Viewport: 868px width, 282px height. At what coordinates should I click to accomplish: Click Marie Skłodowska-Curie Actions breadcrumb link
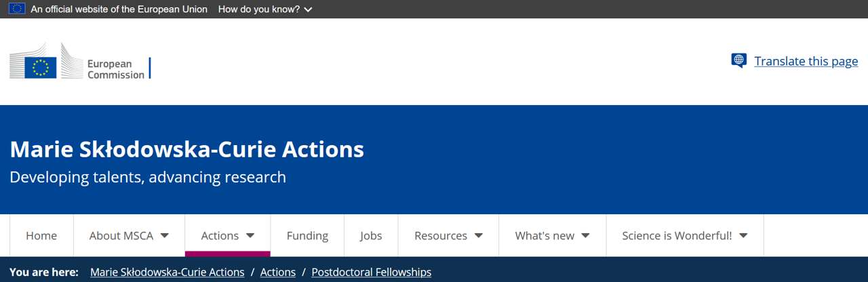[167, 272]
